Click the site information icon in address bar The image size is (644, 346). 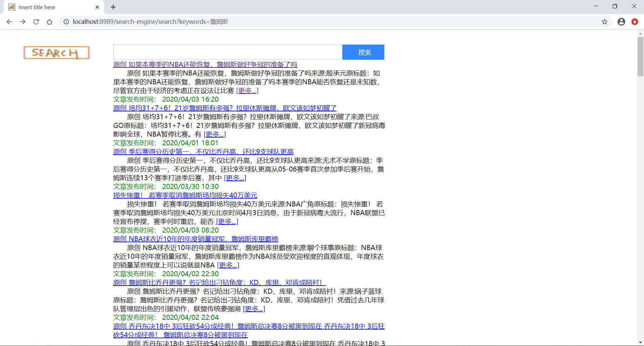(x=66, y=22)
